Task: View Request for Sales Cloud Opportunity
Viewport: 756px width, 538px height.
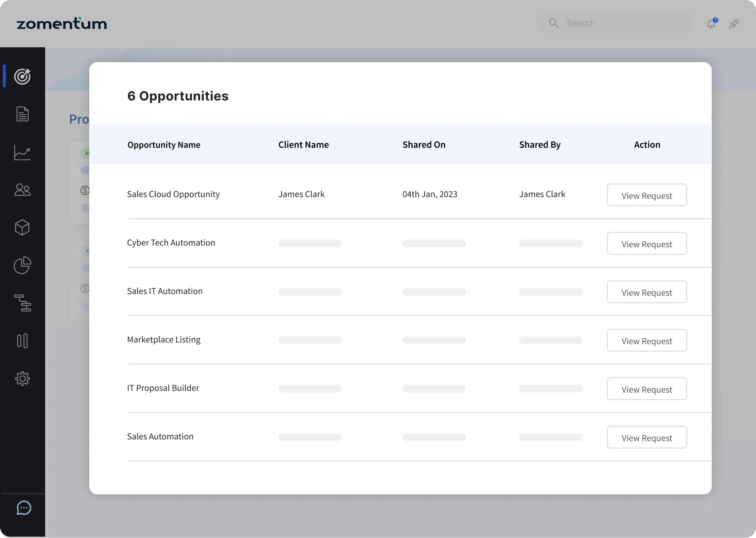Action: (647, 195)
